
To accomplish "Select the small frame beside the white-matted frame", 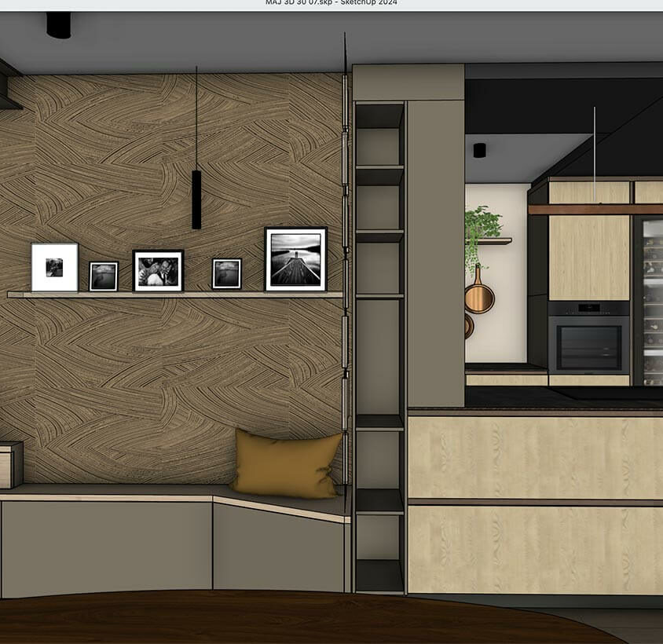I will tap(104, 276).
